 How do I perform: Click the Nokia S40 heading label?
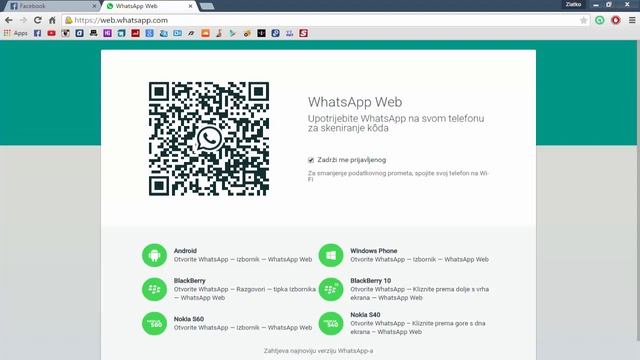[x=365, y=315]
